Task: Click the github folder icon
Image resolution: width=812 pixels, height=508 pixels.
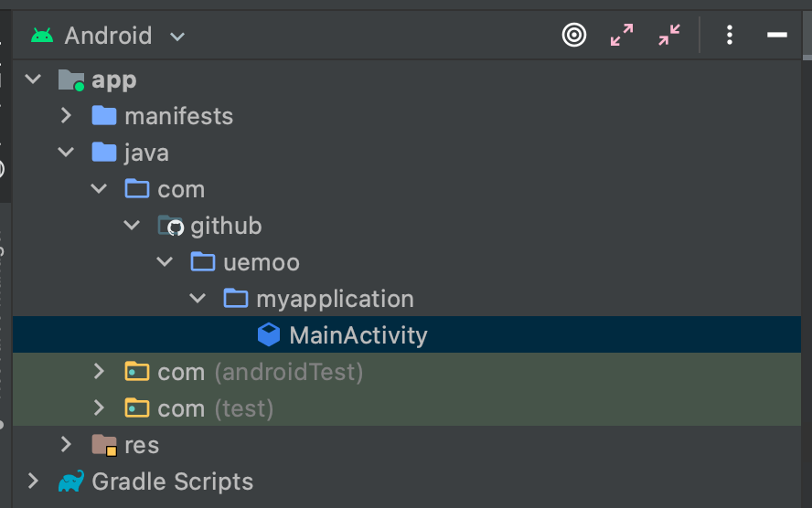Action: [170, 226]
